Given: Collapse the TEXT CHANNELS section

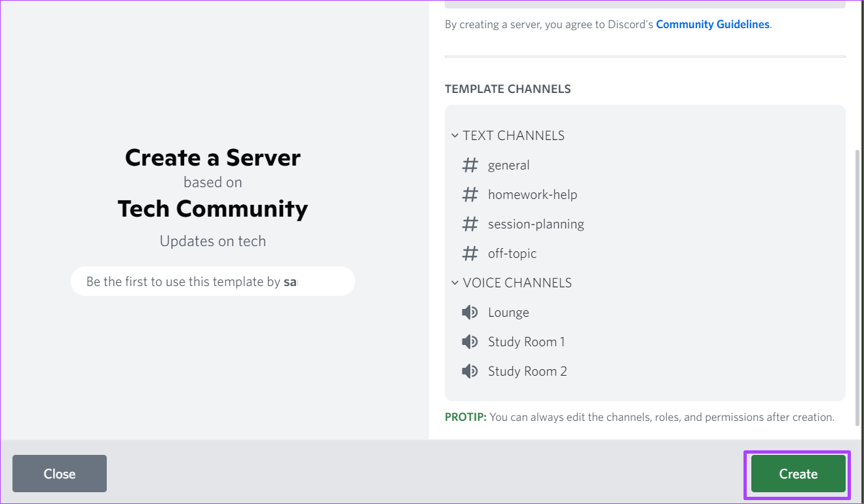Looking at the screenshot, I should [455, 135].
